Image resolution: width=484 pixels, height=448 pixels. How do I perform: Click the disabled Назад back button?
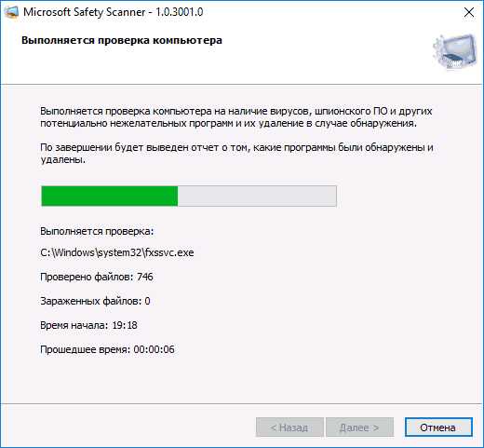click(x=289, y=428)
